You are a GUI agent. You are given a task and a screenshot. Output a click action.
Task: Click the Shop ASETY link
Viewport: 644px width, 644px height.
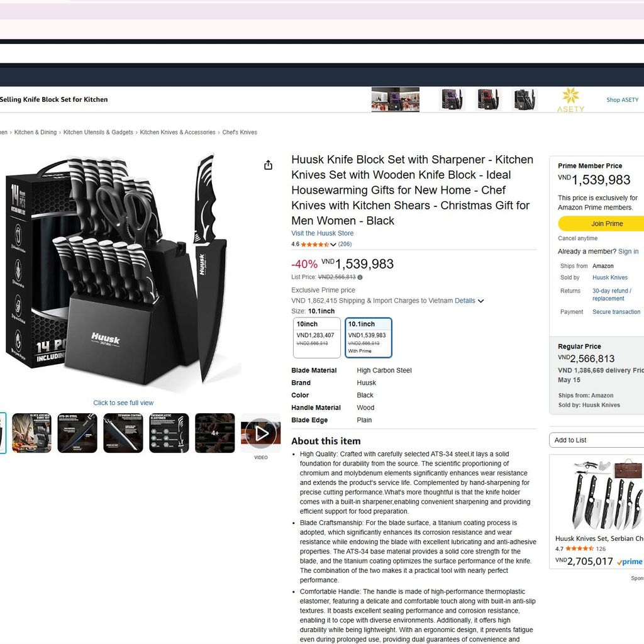[x=622, y=100]
